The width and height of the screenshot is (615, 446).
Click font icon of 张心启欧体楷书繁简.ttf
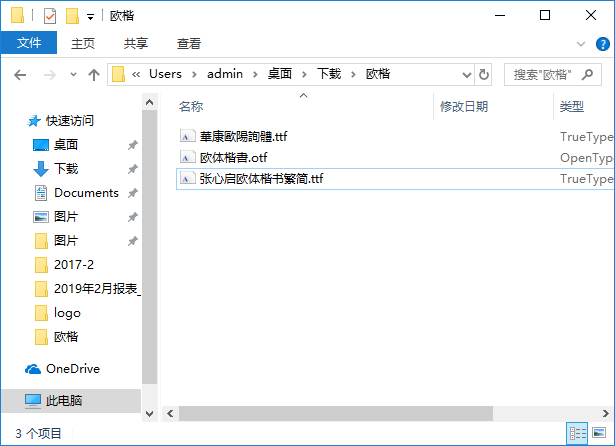187,178
